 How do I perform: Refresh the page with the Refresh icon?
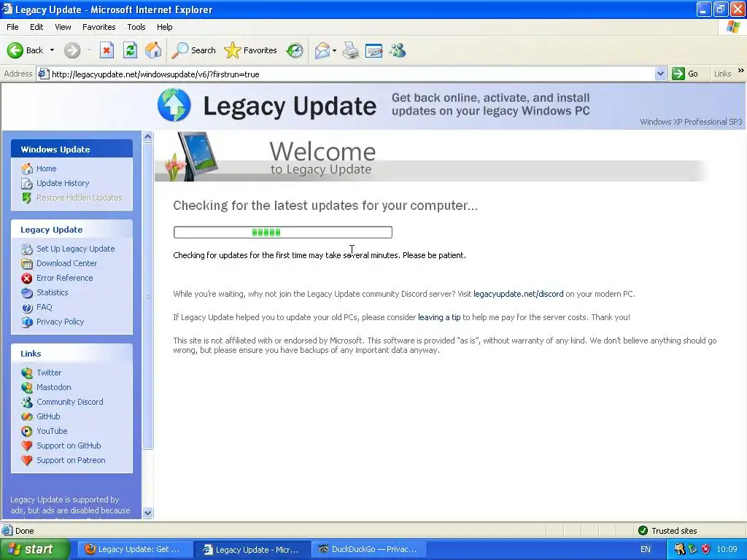pos(130,50)
